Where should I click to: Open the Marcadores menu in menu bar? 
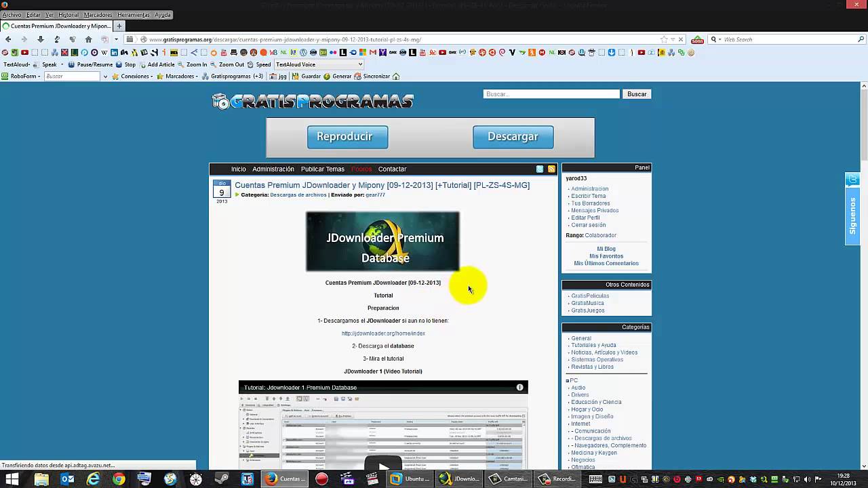[x=98, y=15]
